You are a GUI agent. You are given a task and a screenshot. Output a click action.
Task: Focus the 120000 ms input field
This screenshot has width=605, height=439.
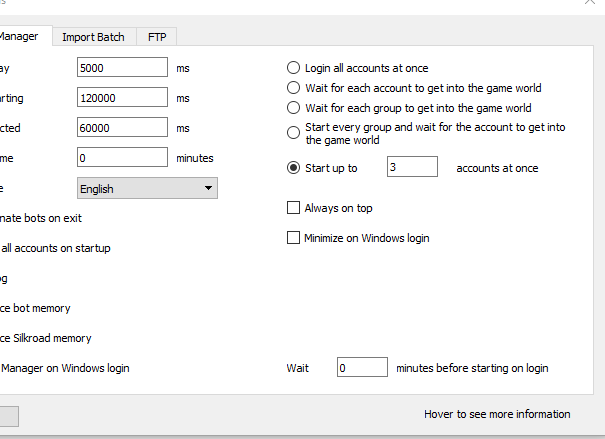(121, 98)
